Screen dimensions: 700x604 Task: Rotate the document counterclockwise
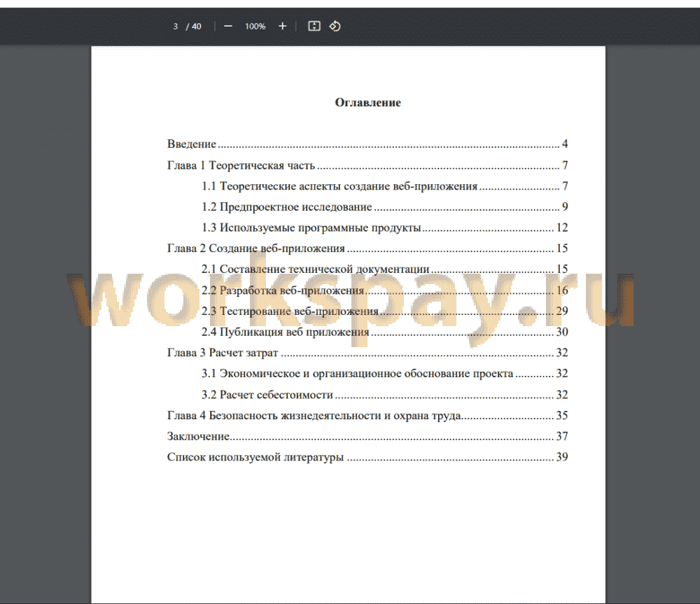point(335,27)
